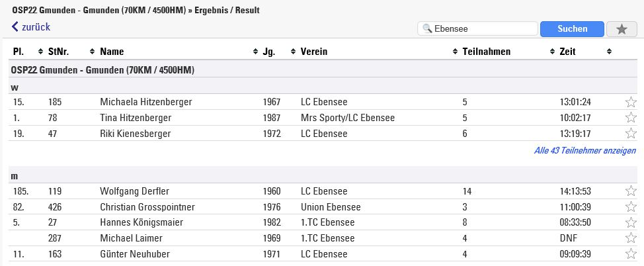644x266 pixels.
Task: Click the favorites star button beside Suchen
Action: click(622, 28)
